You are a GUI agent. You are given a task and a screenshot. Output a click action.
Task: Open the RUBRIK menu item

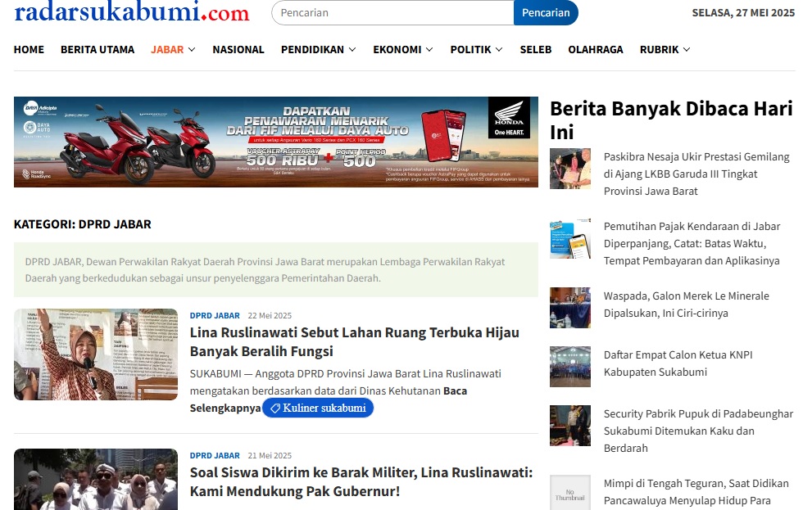tap(660, 50)
